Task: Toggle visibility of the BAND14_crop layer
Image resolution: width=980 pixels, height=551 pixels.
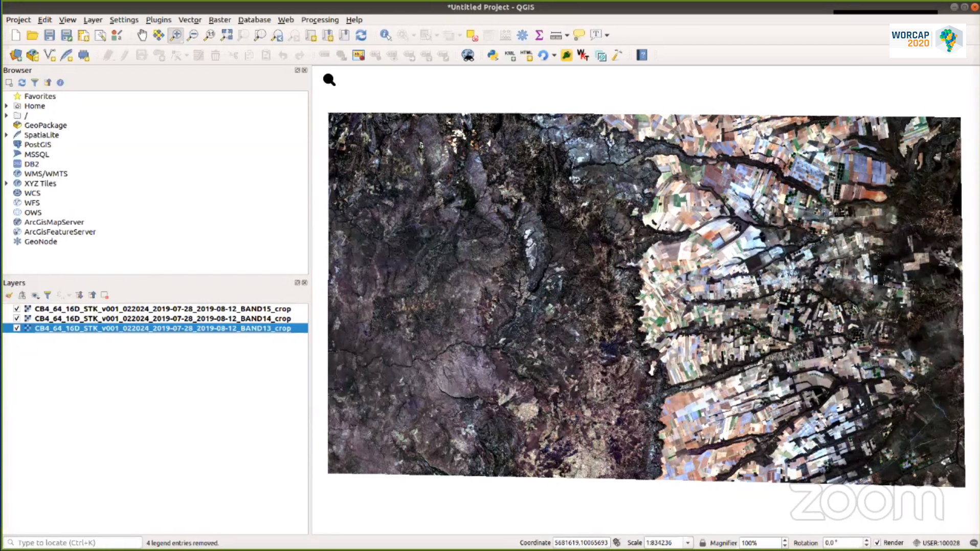Action: click(x=17, y=318)
